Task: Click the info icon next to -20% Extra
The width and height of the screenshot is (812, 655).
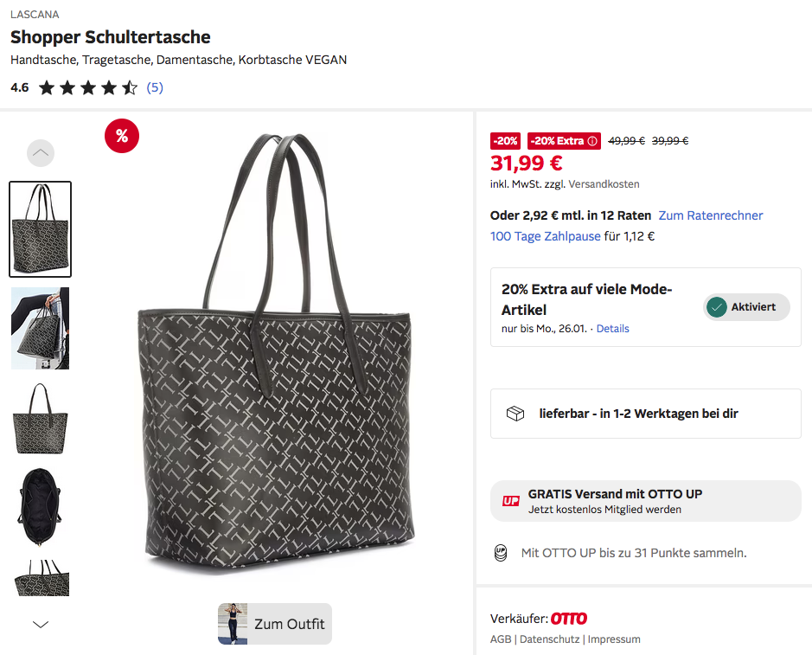Action: click(592, 141)
